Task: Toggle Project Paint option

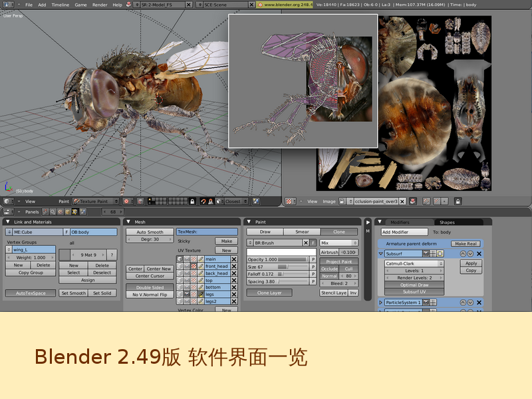Action: coord(338,261)
